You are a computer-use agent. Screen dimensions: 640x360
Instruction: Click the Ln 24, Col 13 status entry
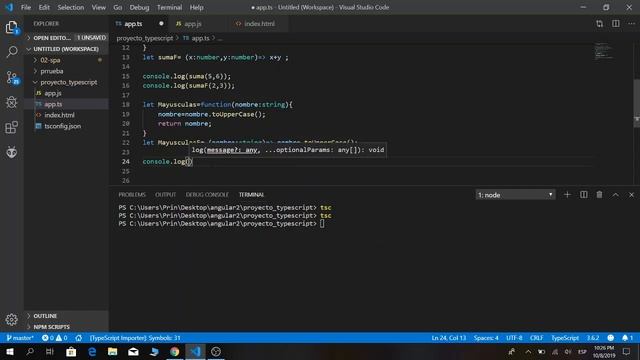449,338
